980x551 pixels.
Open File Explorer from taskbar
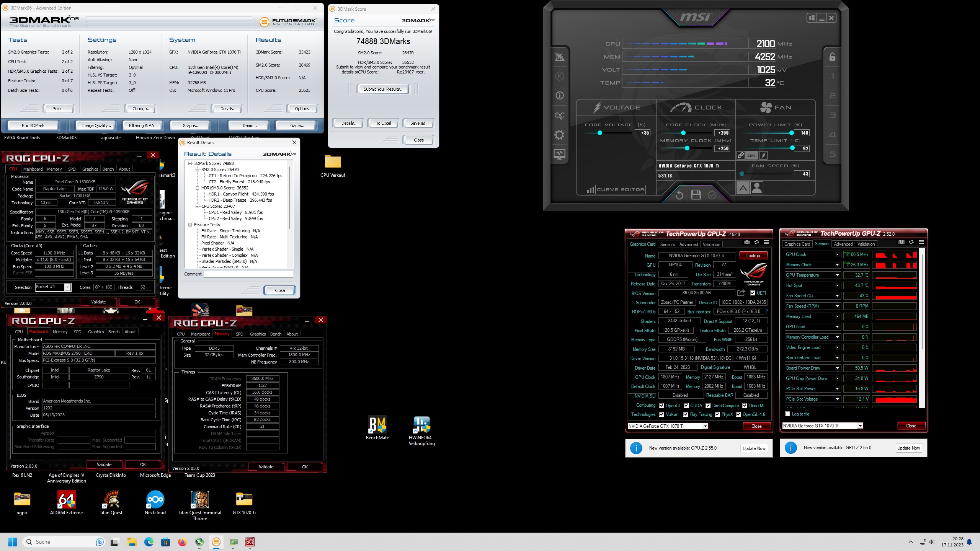pos(132,542)
